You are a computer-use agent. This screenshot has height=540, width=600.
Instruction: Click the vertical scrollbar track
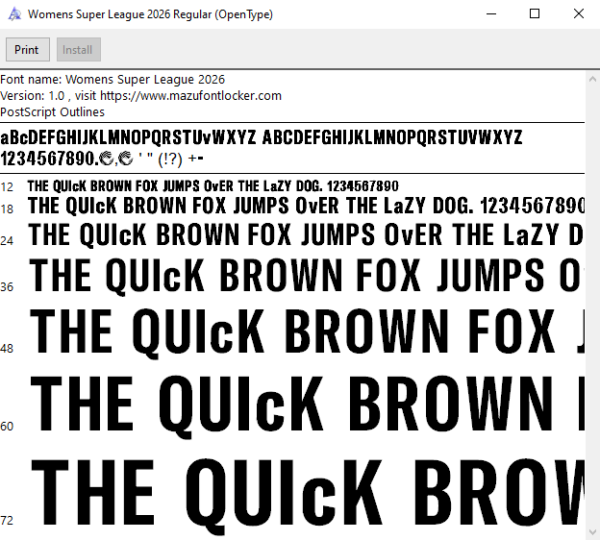pyautogui.click(x=592, y=305)
